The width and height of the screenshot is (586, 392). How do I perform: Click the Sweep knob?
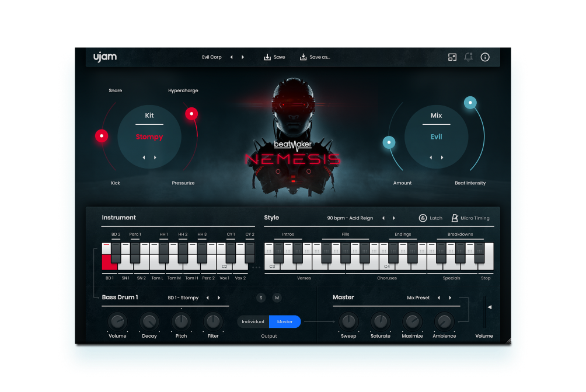click(x=348, y=321)
